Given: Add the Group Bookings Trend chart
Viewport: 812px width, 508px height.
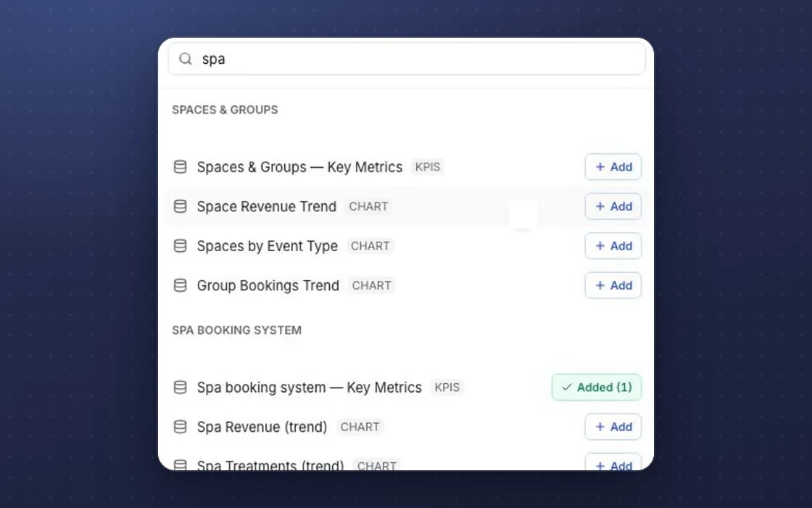Looking at the screenshot, I should (613, 285).
